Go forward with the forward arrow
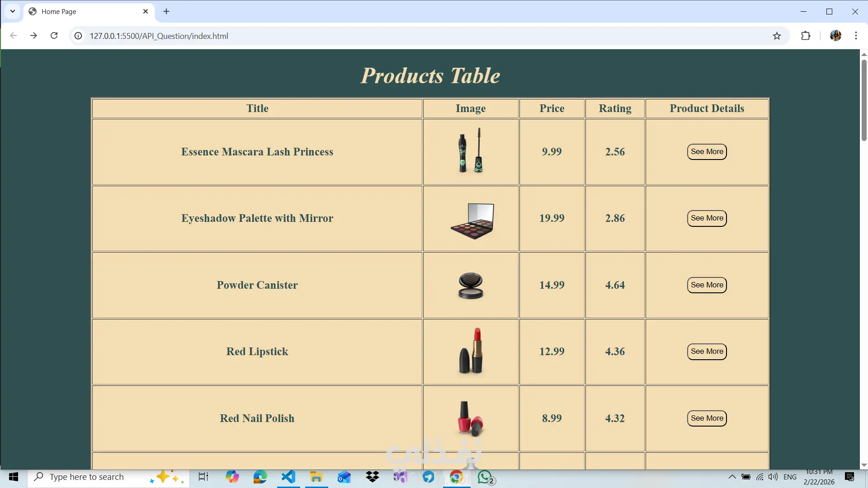This screenshot has width=868, height=488. pos(33,36)
